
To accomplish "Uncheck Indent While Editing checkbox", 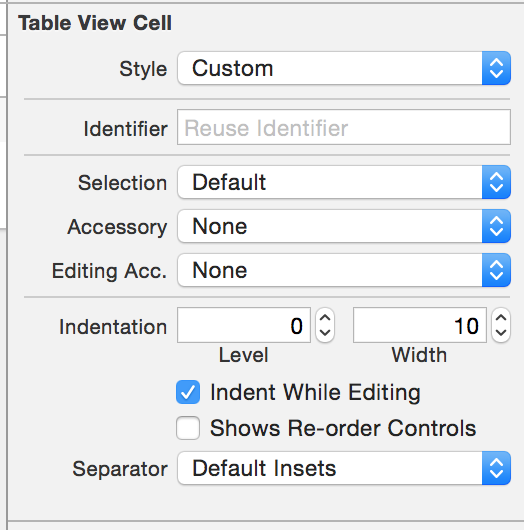I will pyautogui.click(x=188, y=392).
